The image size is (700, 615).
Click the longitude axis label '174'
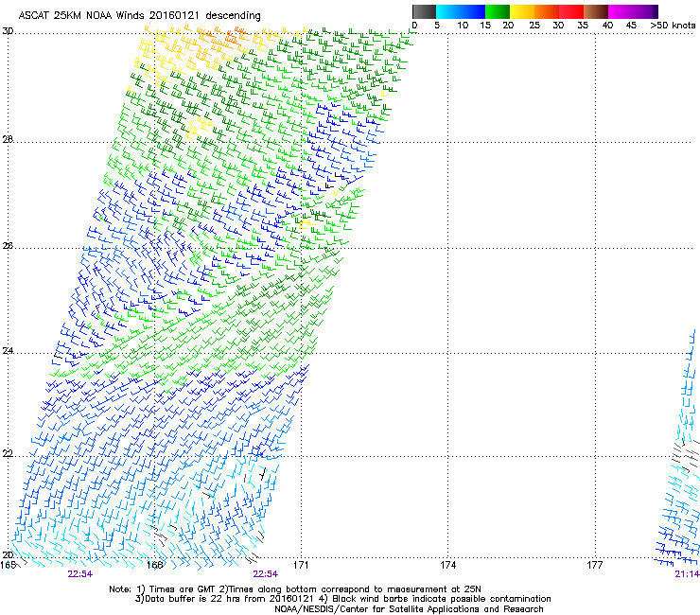(x=447, y=565)
